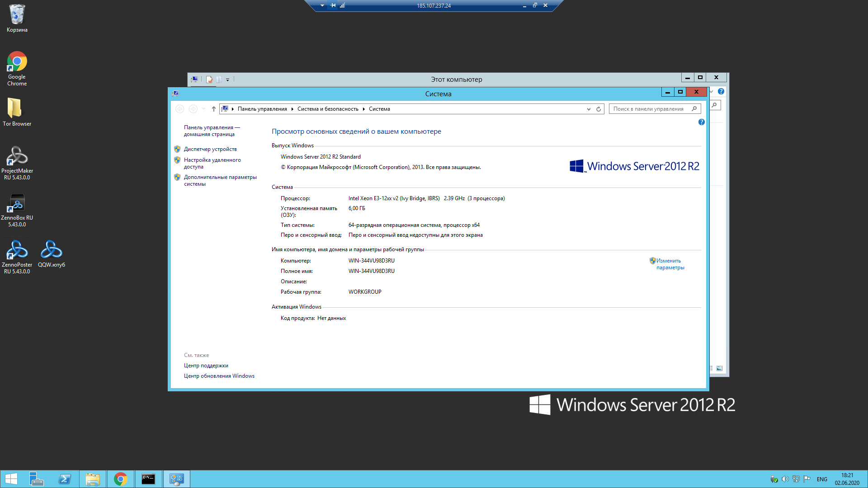
Task: Click the connection signal icon on connection bar
Action: tap(343, 5)
